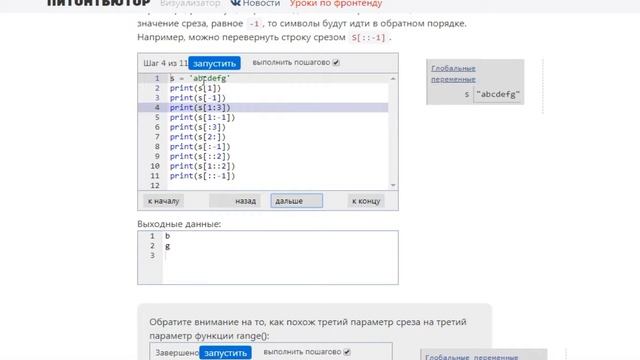Open the Новости link in navigation

pyautogui.click(x=261, y=3)
